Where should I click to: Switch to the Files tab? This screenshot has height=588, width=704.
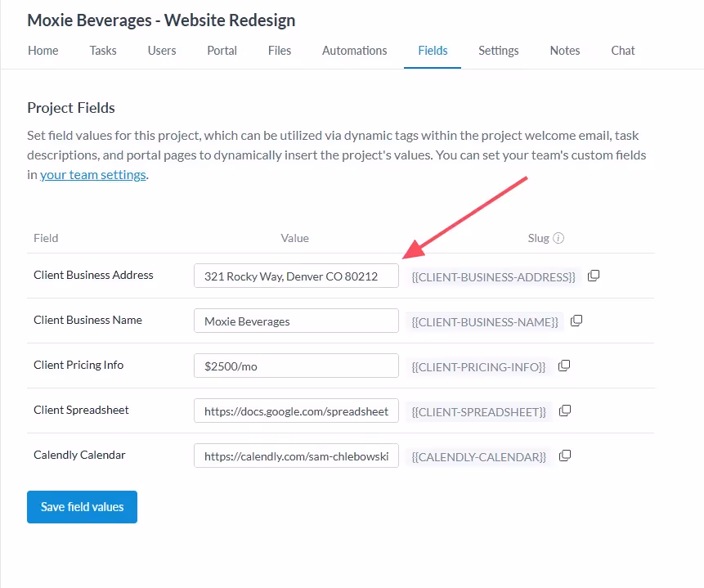(x=280, y=51)
